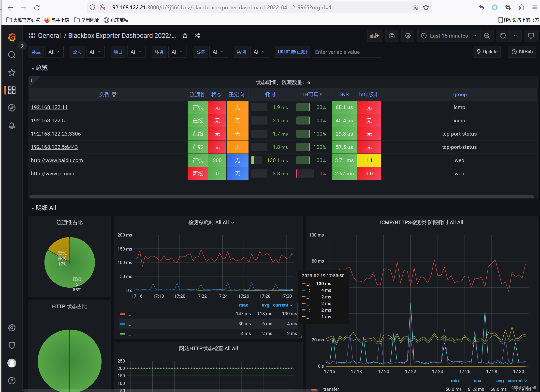540x392 pixels.
Task: Sort by 耗时 column header
Action: pos(270,95)
